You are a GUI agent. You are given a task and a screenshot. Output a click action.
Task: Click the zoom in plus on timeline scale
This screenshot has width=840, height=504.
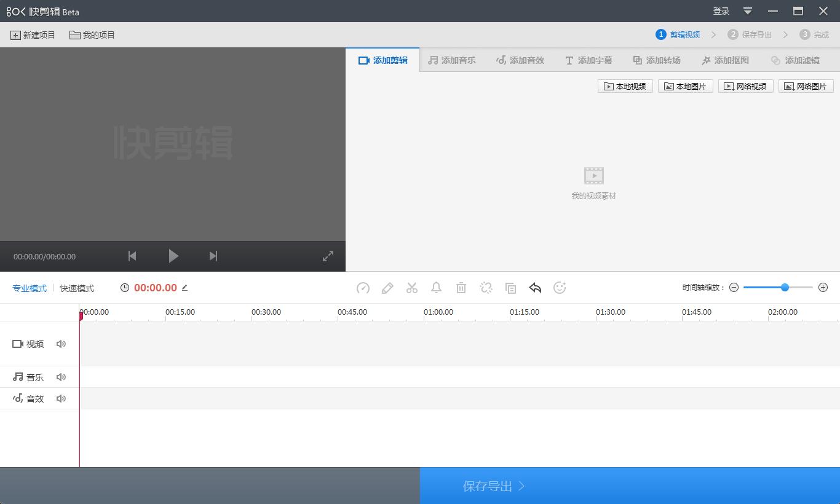tap(823, 287)
